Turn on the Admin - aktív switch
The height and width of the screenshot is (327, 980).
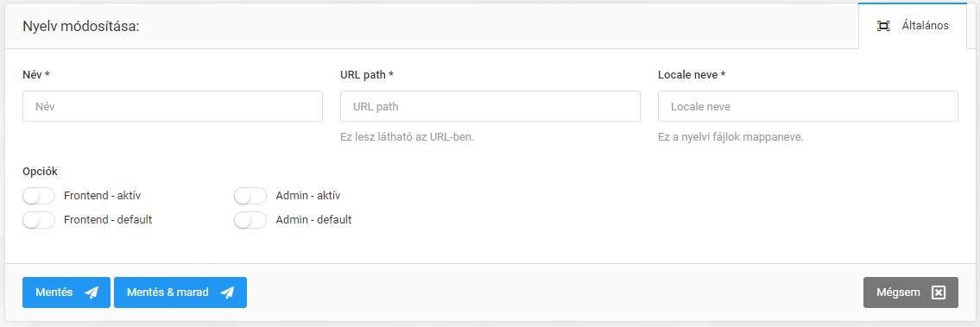pyautogui.click(x=250, y=196)
